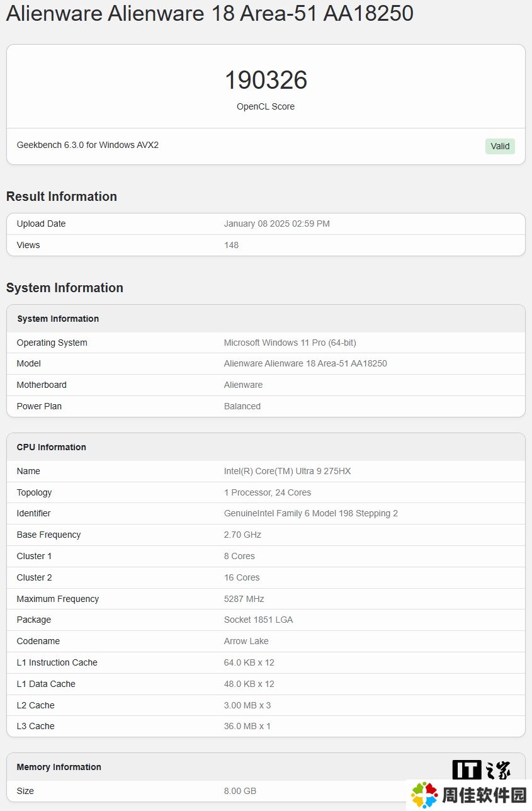Click the L3 Cache 36.0 MB value
Image resolution: width=532 pixels, height=811 pixels.
[247, 726]
